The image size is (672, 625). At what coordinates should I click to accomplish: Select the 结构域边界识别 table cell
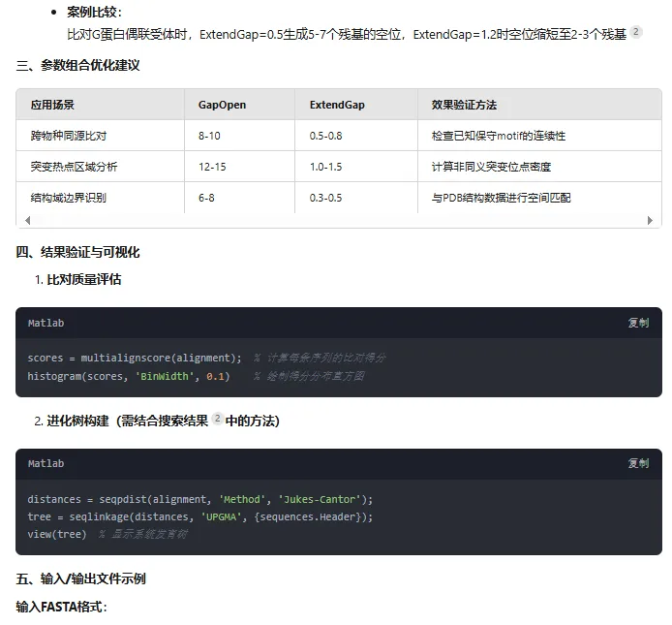click(68, 198)
